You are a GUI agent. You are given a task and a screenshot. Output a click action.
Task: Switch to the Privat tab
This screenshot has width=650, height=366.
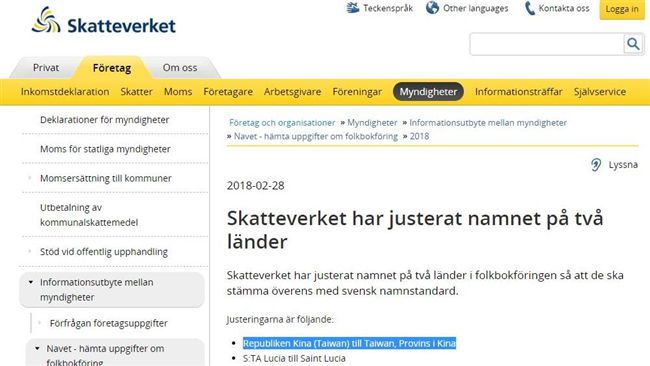click(x=46, y=68)
